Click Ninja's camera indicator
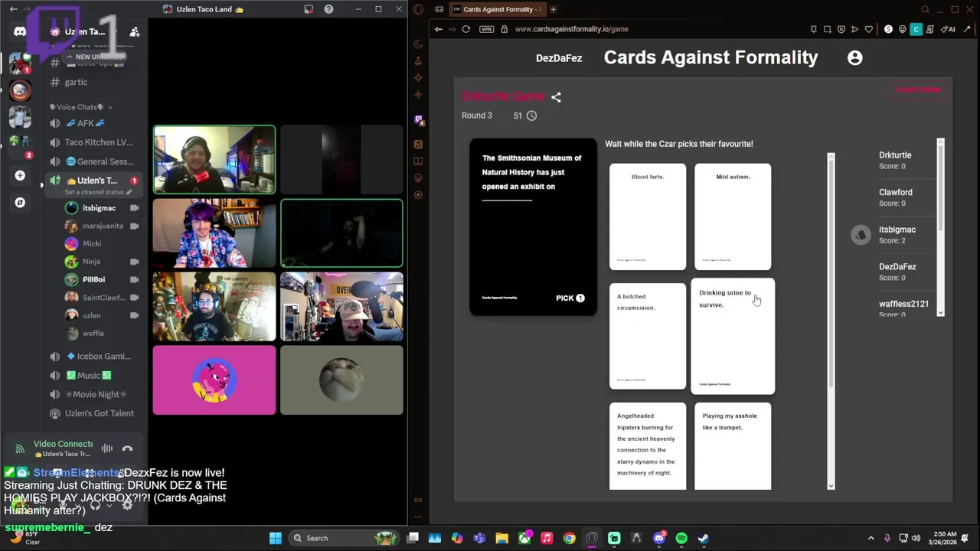This screenshot has width=980, height=551. tap(135, 262)
